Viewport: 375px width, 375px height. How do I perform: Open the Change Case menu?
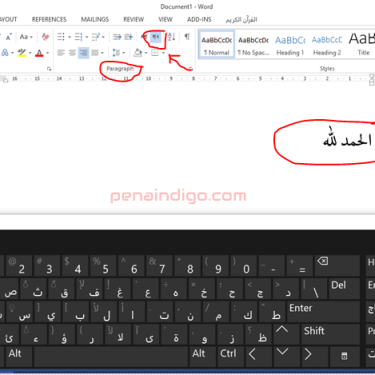coord(26,37)
